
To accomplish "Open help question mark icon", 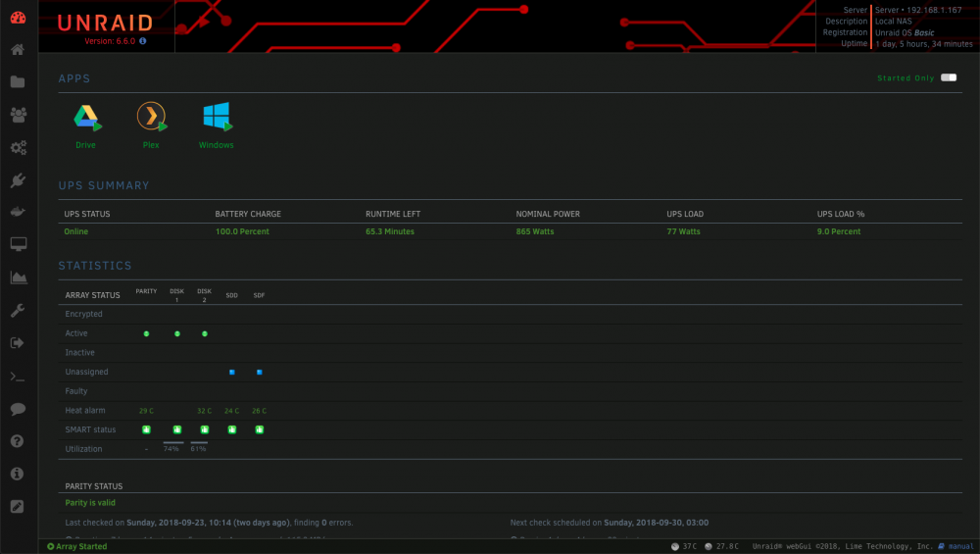I will point(18,441).
